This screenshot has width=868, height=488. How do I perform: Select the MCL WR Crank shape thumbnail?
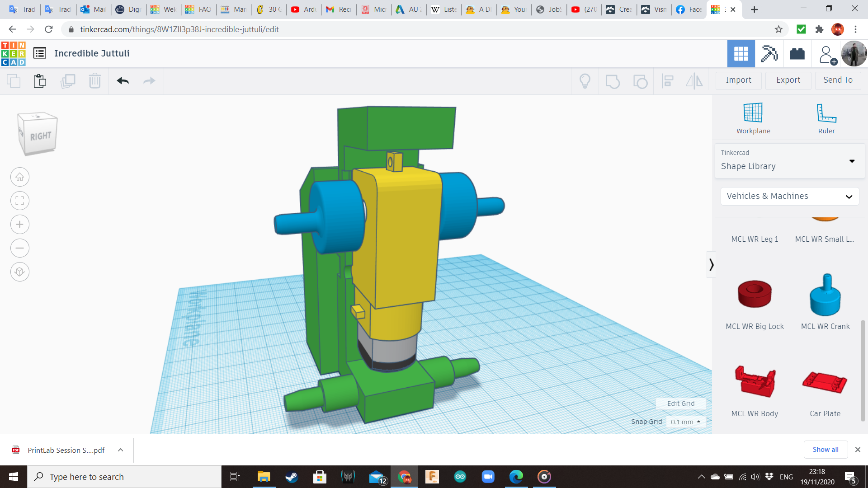tap(825, 295)
